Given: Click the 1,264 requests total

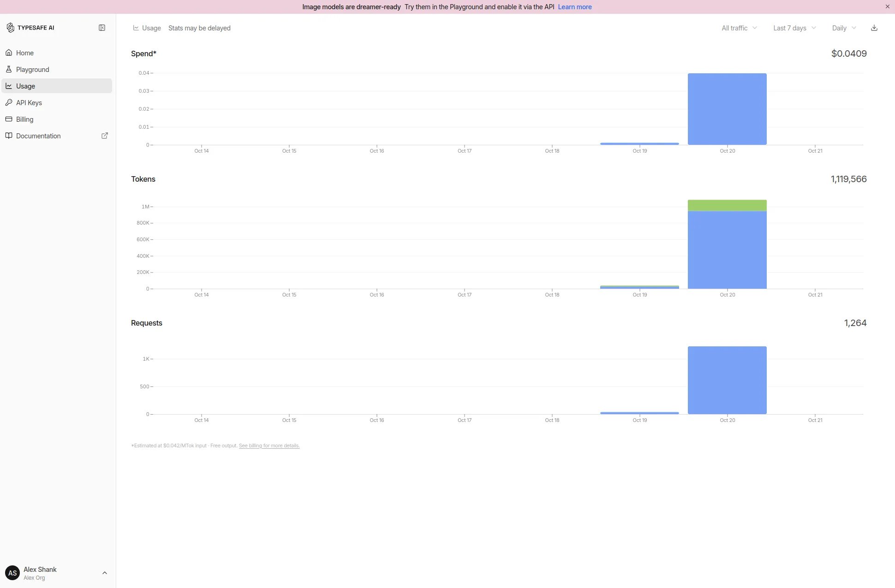Looking at the screenshot, I should click(x=855, y=323).
